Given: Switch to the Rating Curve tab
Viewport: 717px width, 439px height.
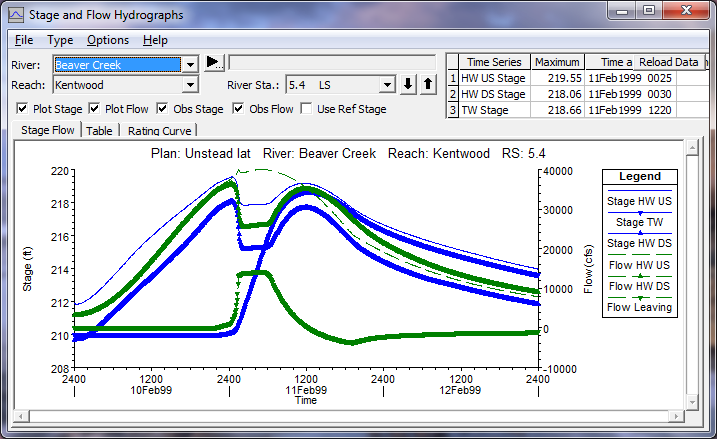Looking at the screenshot, I should 158,130.
